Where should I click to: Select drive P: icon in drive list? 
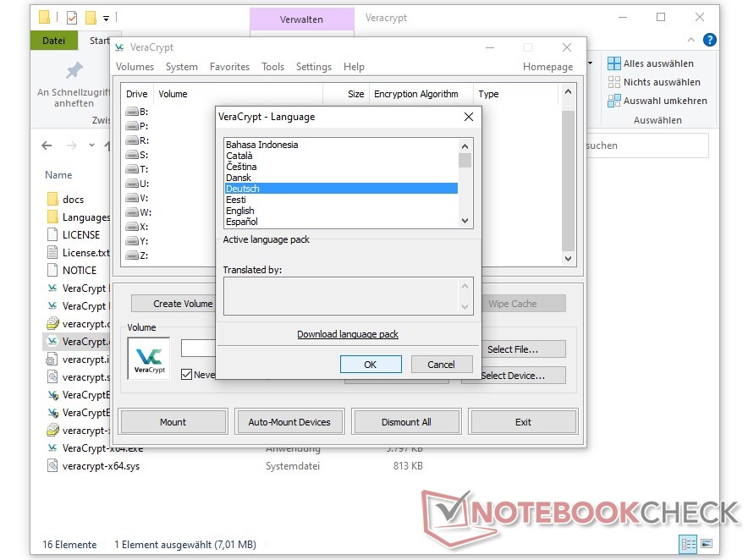132,126
